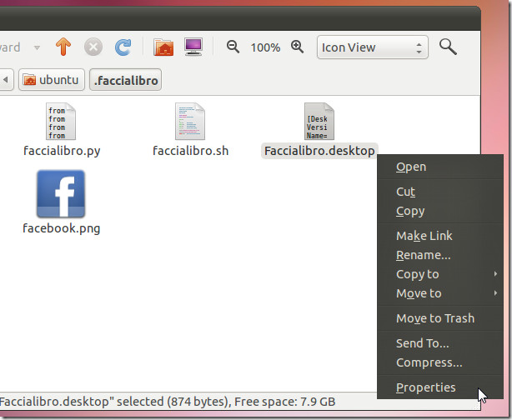512x420 pixels.
Task: Click the 100% zoom level label
Action: point(265,47)
